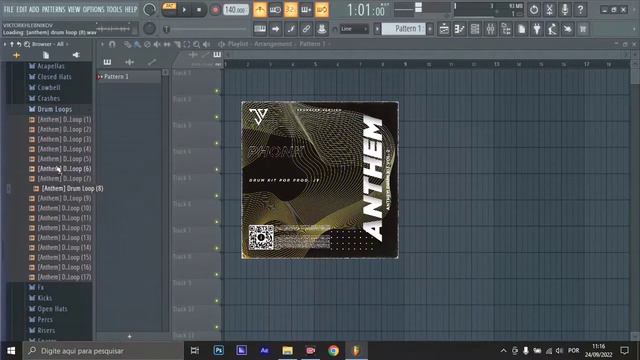Click the browser collapse up arrow
This screenshot has height=360, width=640.
coord(12,44)
